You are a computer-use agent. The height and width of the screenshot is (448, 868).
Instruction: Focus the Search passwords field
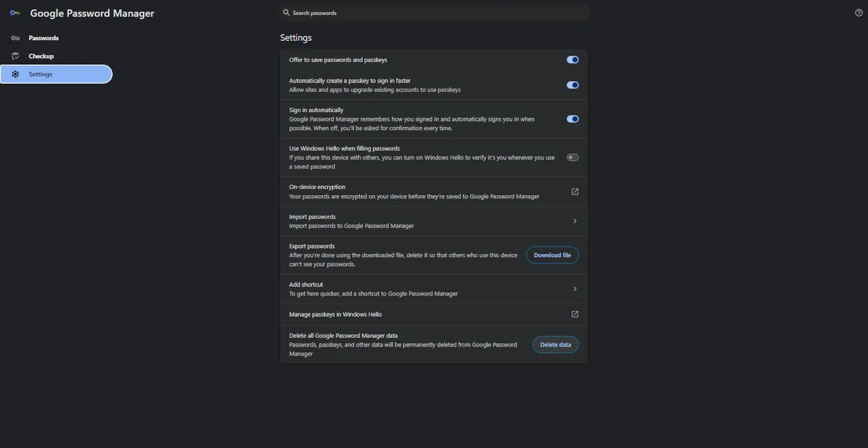pyautogui.click(x=434, y=13)
